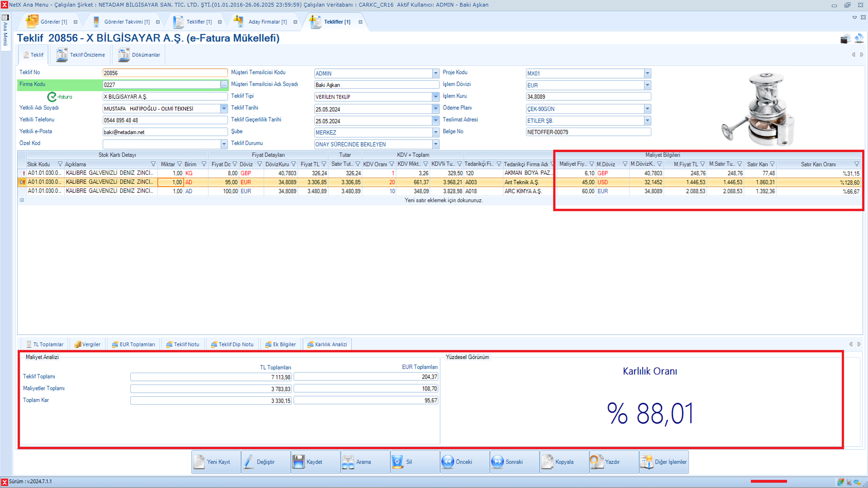
Task: Filter the Satır Karı Oranı column
Action: (857, 164)
